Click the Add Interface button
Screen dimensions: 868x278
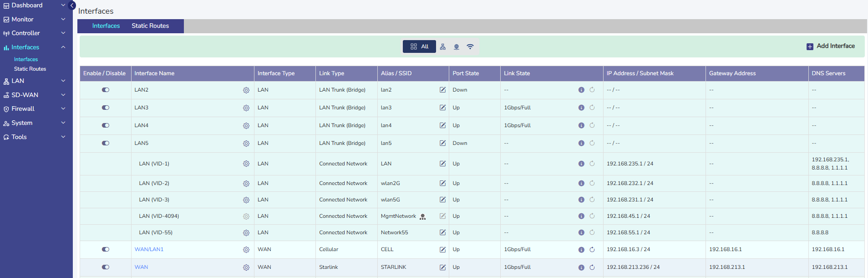point(831,46)
